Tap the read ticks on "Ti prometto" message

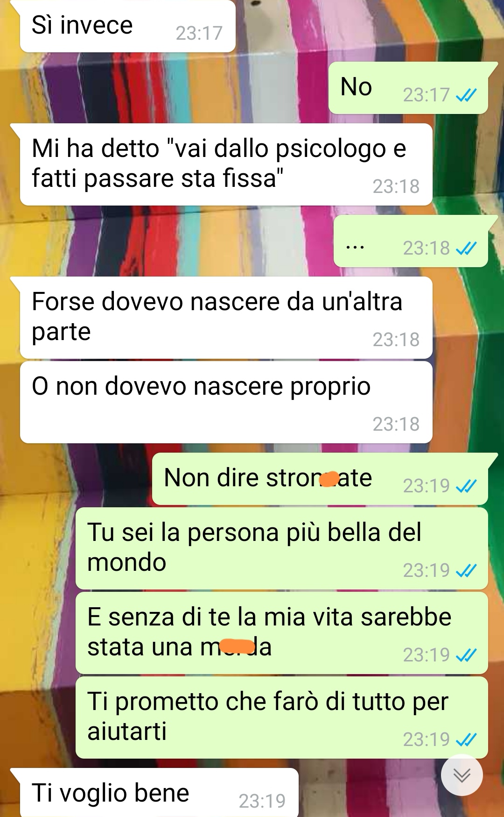(x=466, y=740)
